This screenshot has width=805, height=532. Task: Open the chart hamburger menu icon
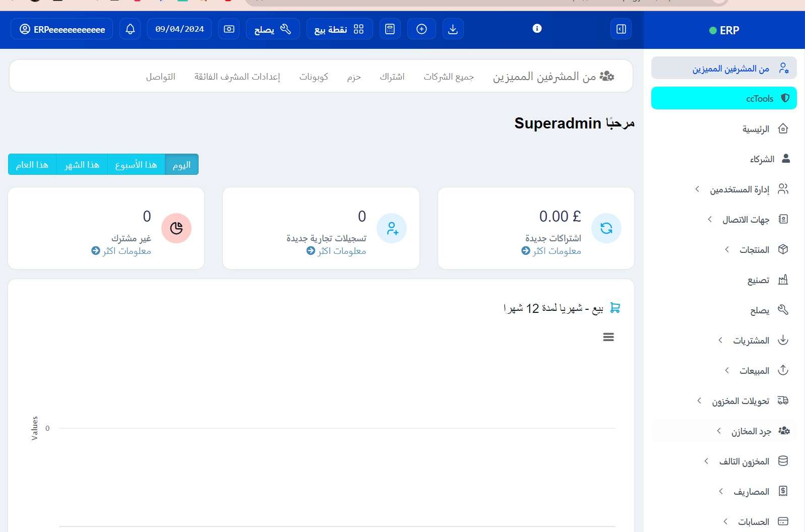pyautogui.click(x=608, y=338)
